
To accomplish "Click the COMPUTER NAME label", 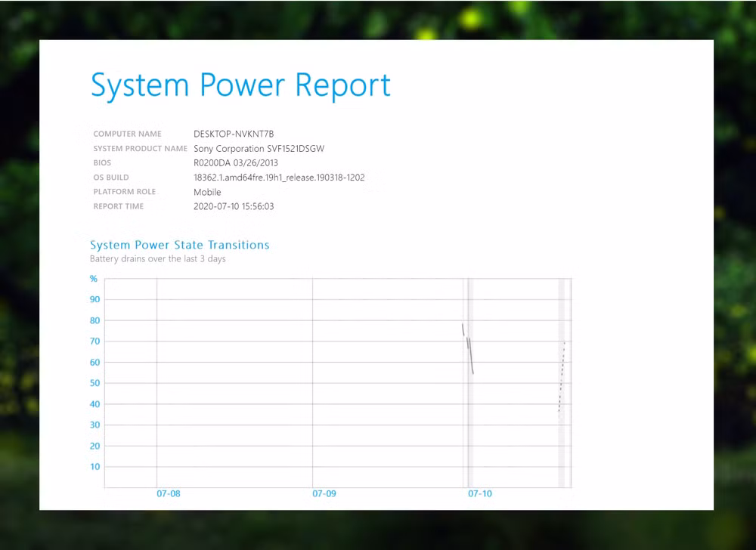I will [127, 134].
